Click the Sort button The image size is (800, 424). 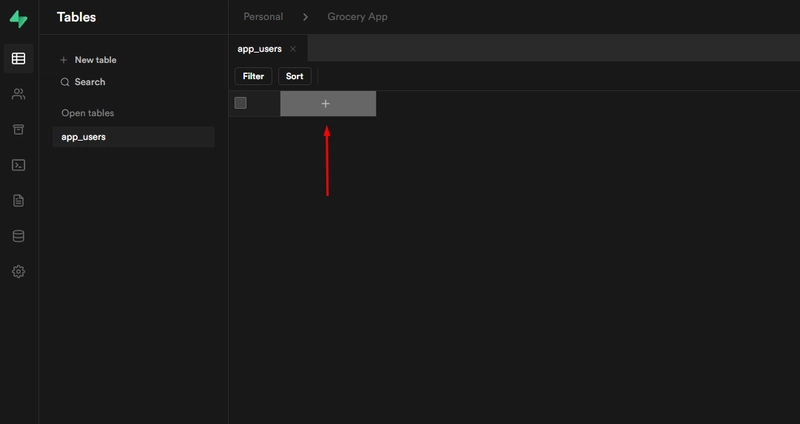click(294, 76)
